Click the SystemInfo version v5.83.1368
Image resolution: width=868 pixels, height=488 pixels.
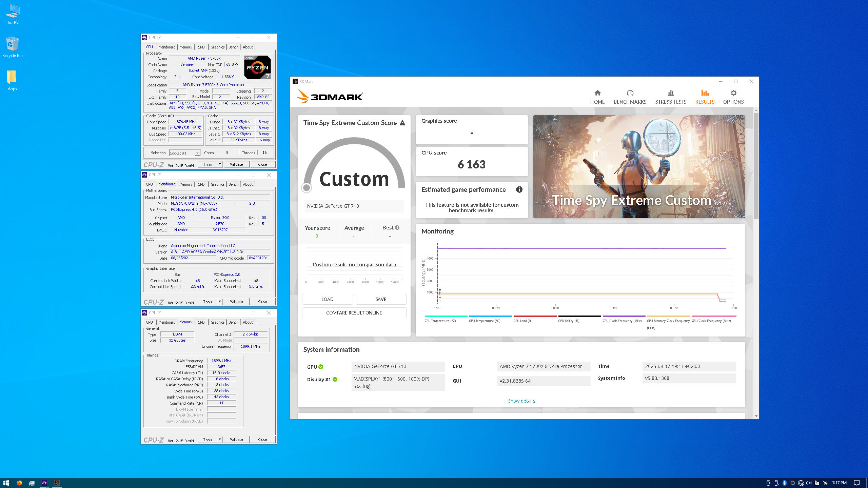[689, 378]
